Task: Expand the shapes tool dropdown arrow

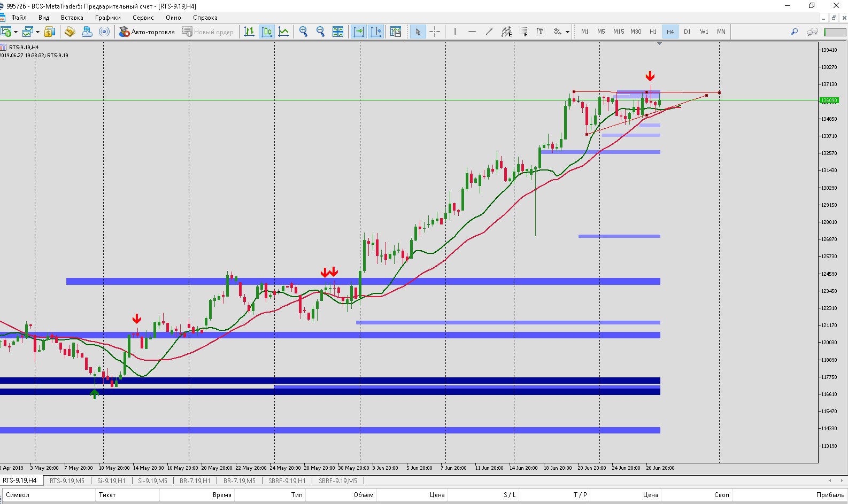Action: click(x=567, y=32)
